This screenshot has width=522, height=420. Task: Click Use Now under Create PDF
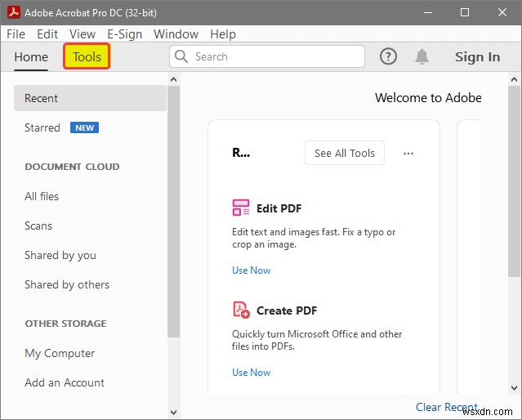coord(252,373)
